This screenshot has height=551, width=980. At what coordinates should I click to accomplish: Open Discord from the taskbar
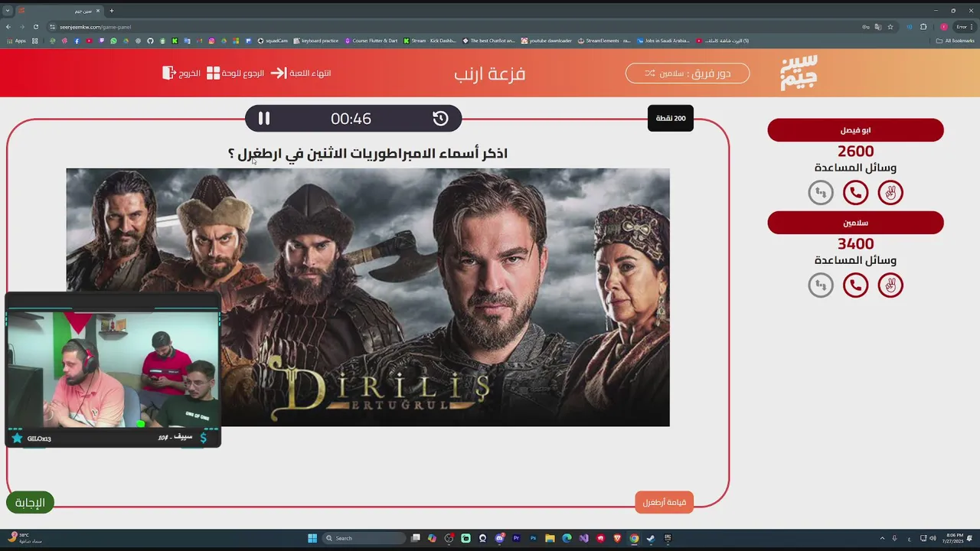[499, 538]
